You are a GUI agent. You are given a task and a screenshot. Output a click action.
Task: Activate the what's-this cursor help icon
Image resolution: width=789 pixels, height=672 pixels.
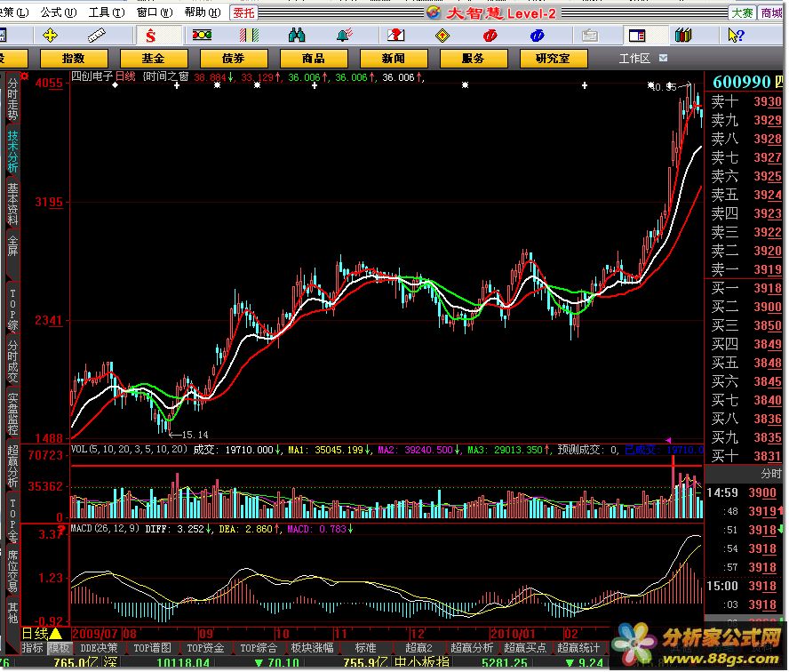pos(736,36)
